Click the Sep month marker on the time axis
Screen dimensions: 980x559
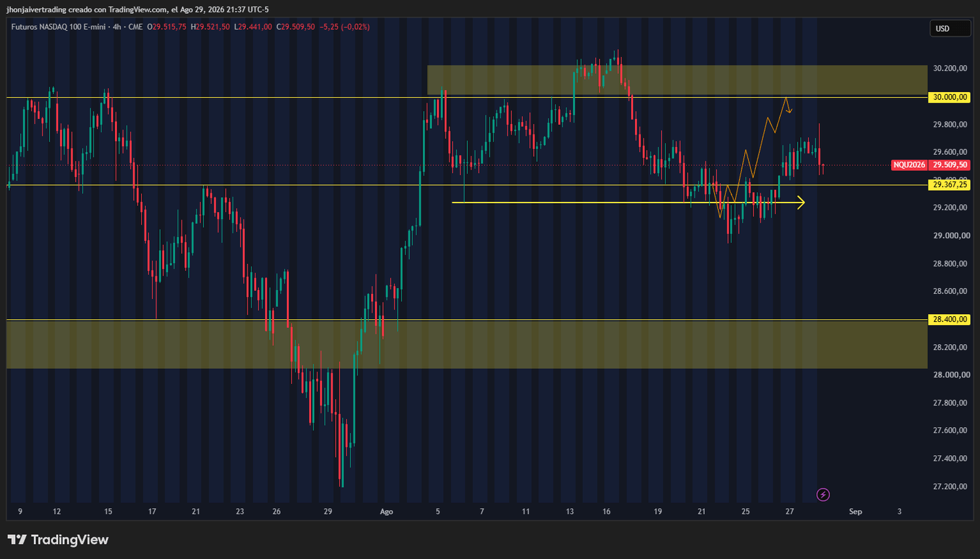tap(855, 511)
